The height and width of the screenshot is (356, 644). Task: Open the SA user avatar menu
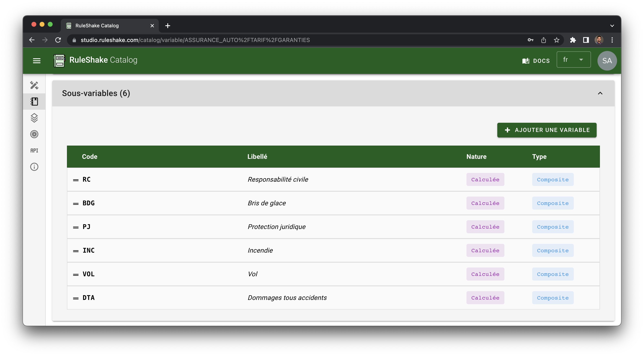click(x=607, y=61)
